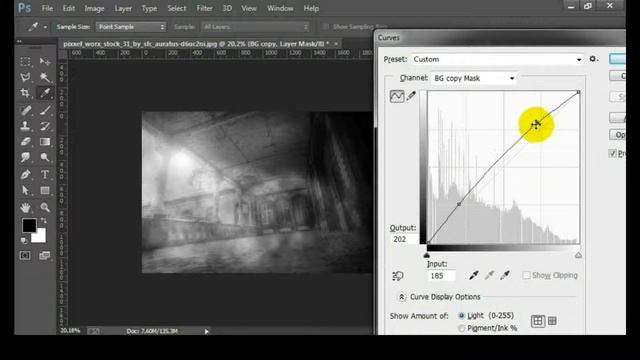Viewport: 640px width, 360px height.
Task: Click the background white color swatch
Action: pyautogui.click(x=40, y=237)
